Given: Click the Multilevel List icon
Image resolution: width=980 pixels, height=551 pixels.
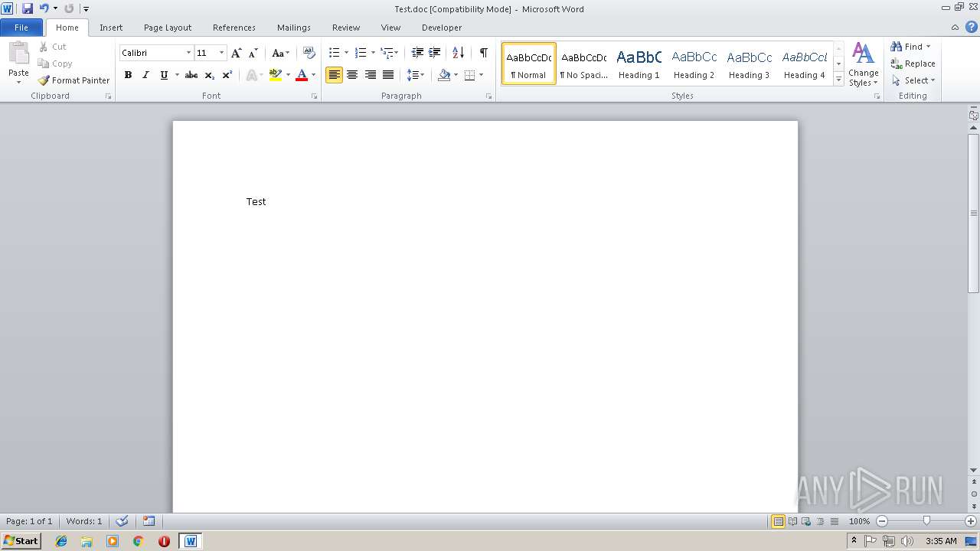Looking at the screenshot, I should tap(387, 53).
